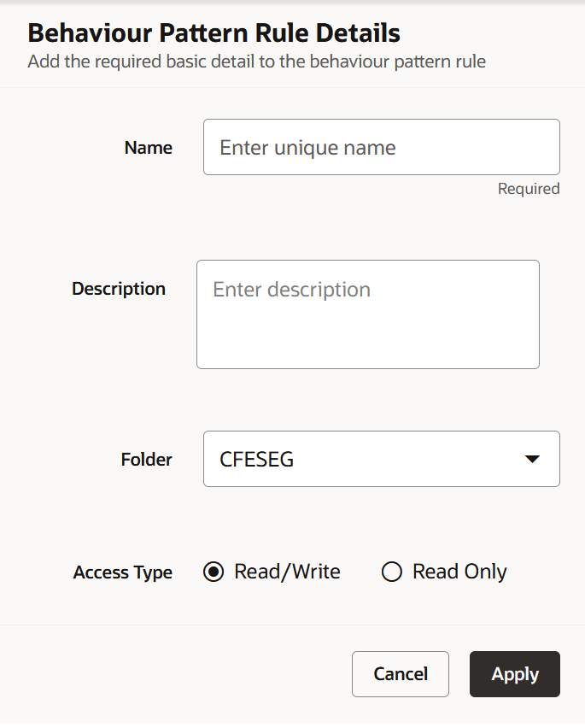Select the Read Only radio button
The height and width of the screenshot is (728, 585).
pos(391,571)
